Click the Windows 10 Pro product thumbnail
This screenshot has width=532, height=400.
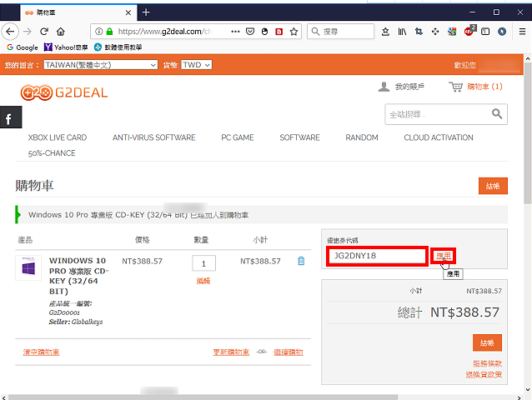click(28, 267)
